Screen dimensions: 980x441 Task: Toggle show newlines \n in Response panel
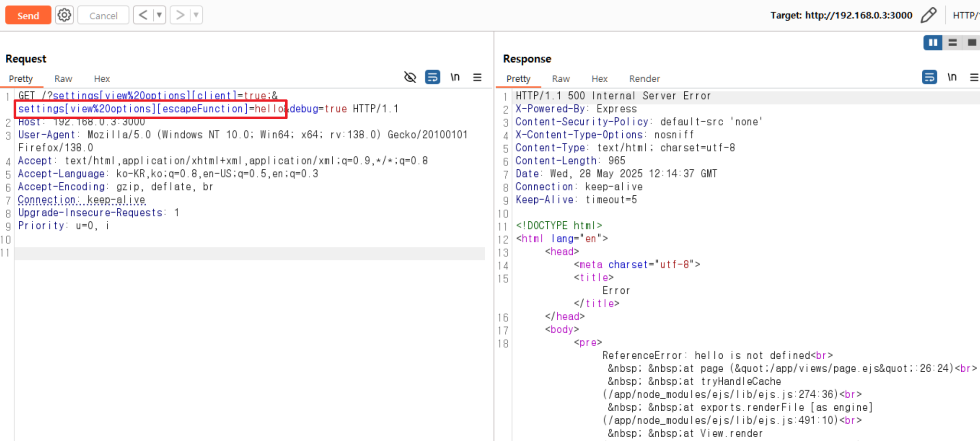pyautogui.click(x=952, y=77)
